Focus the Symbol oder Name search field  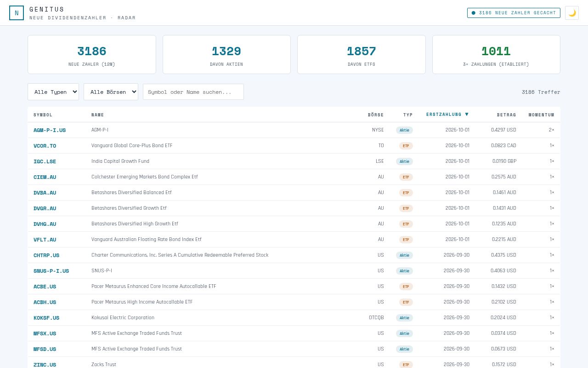point(193,92)
